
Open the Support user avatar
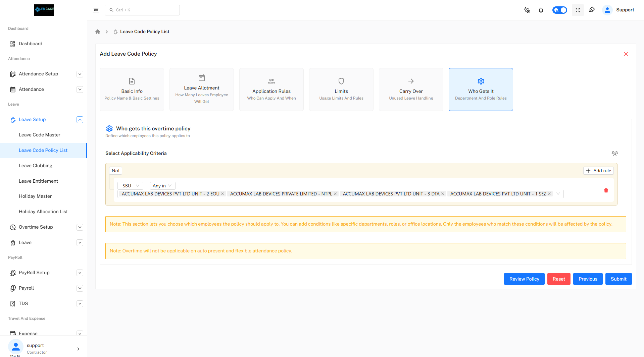[x=607, y=10]
